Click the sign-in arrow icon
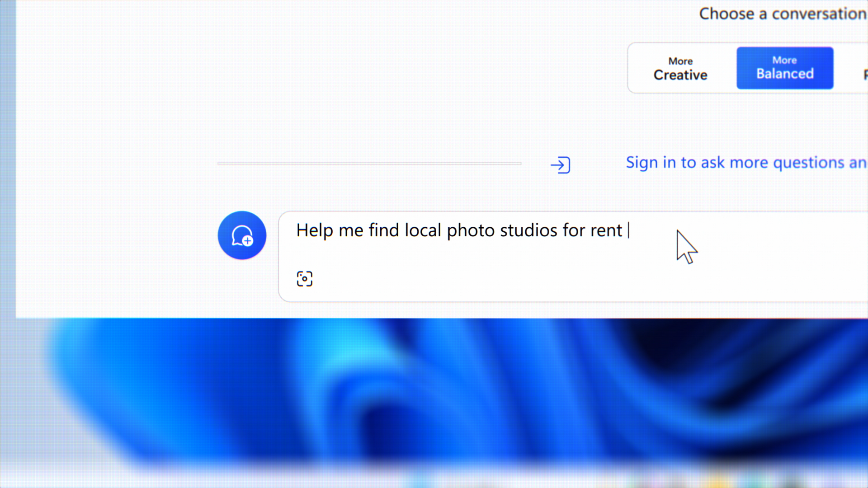 point(561,165)
